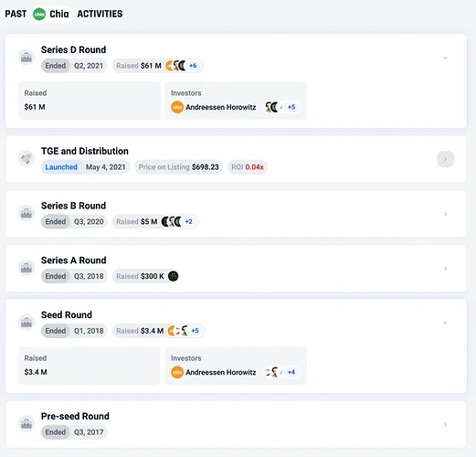Show +5 investors in Series D details

(x=291, y=107)
